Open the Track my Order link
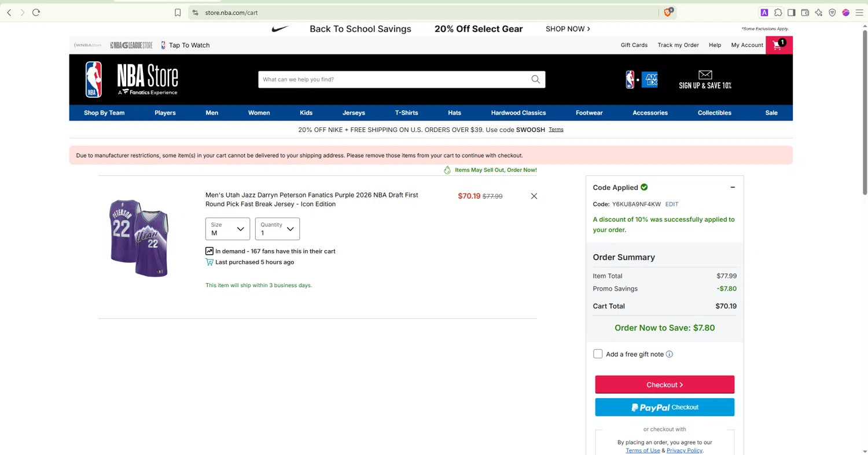The image size is (868, 455). point(678,45)
